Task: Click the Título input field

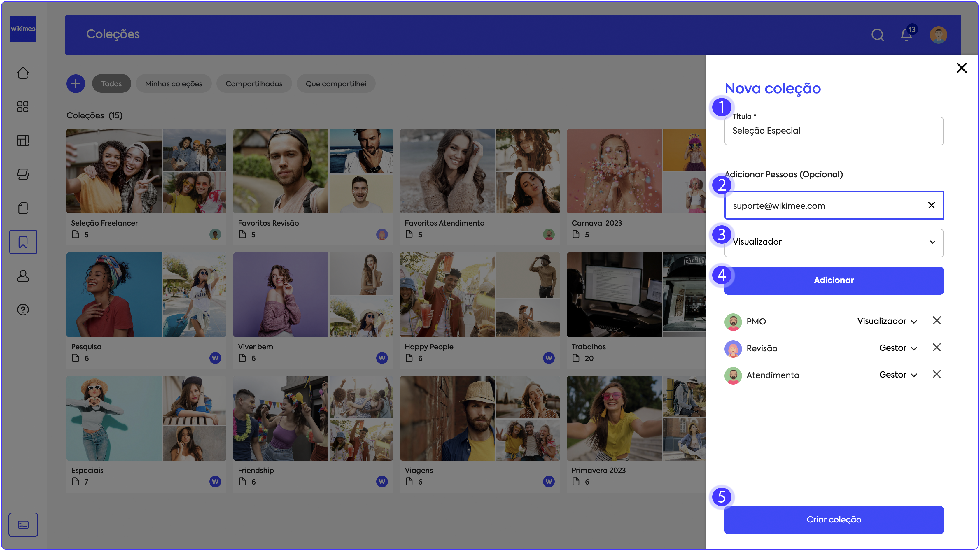Action: (834, 131)
